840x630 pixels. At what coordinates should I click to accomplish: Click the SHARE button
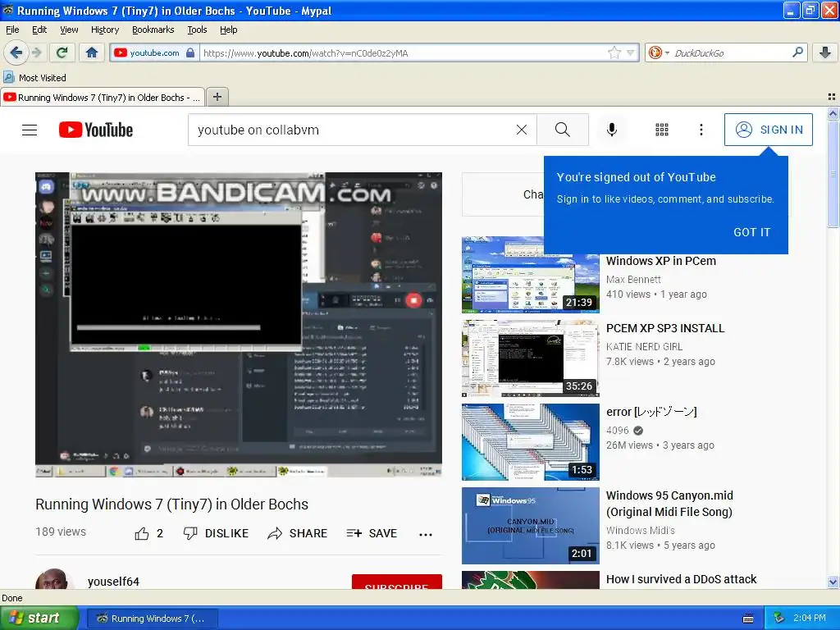click(x=297, y=533)
